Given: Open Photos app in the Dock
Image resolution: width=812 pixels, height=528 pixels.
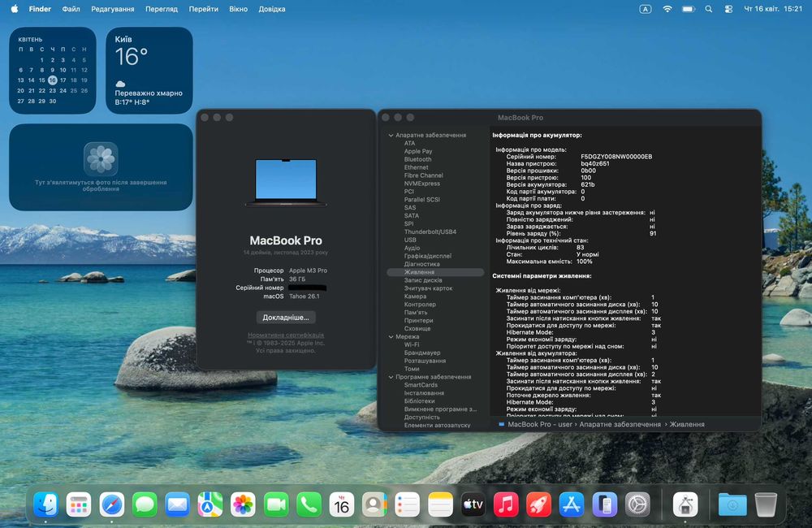Looking at the screenshot, I should (x=243, y=504).
